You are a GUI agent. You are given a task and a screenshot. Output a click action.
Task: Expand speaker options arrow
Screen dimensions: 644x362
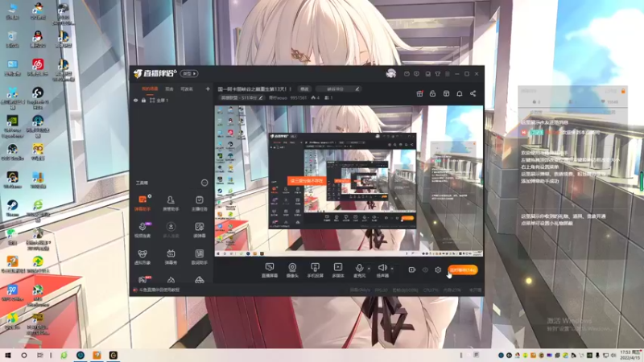click(392, 269)
